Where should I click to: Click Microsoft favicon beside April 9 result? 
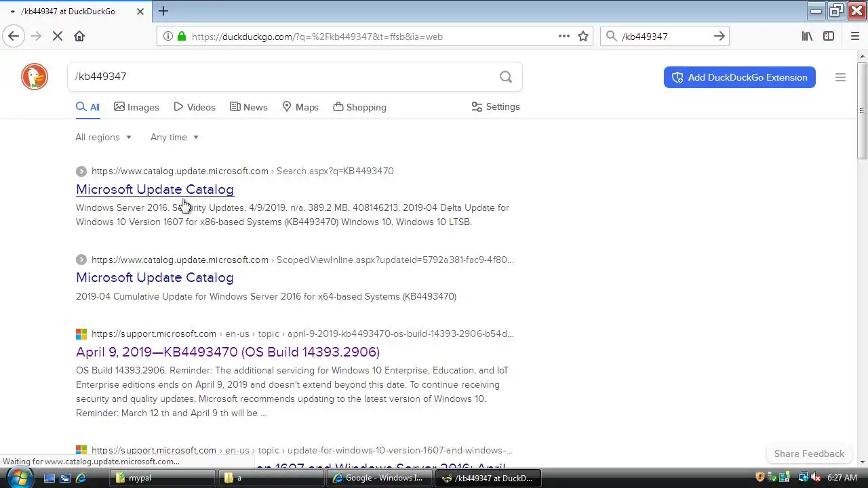coord(81,334)
